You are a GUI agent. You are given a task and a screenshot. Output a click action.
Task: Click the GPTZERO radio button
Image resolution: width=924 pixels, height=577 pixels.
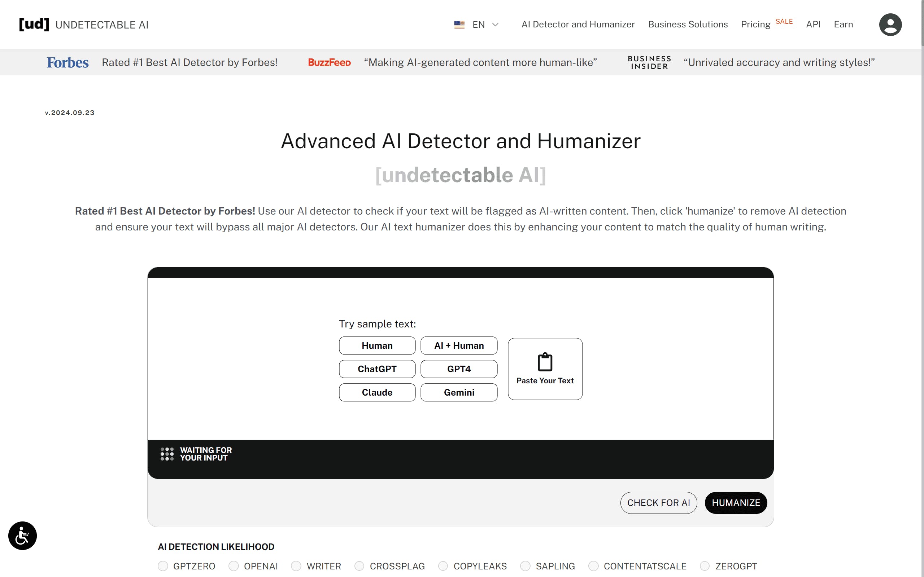tap(163, 566)
